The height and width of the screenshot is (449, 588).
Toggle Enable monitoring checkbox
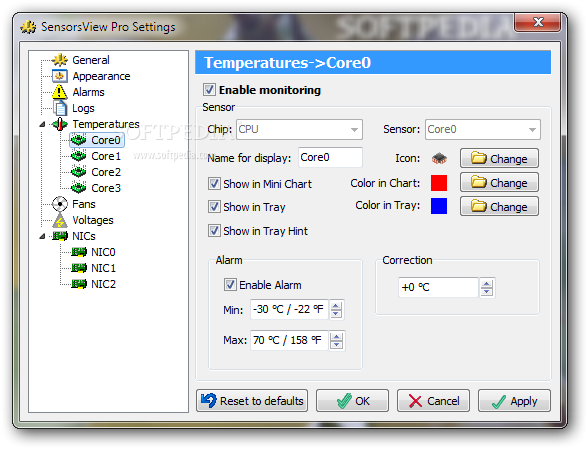pos(209,90)
